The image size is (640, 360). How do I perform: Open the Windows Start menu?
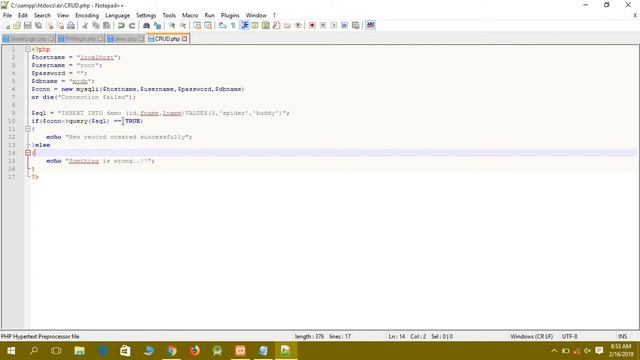[11, 351]
